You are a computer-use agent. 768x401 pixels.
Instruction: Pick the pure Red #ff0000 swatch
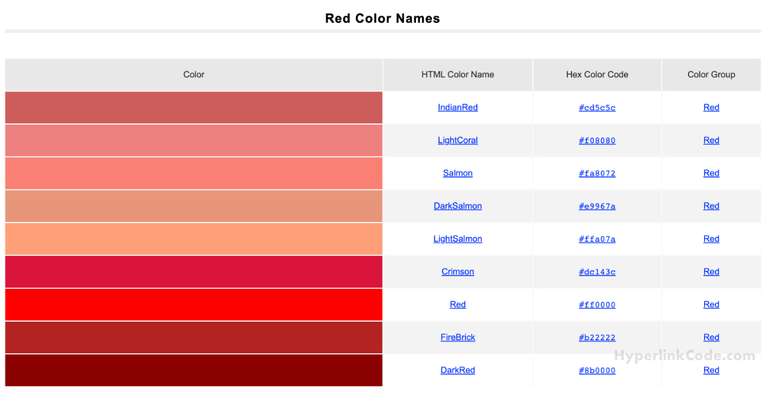193,304
